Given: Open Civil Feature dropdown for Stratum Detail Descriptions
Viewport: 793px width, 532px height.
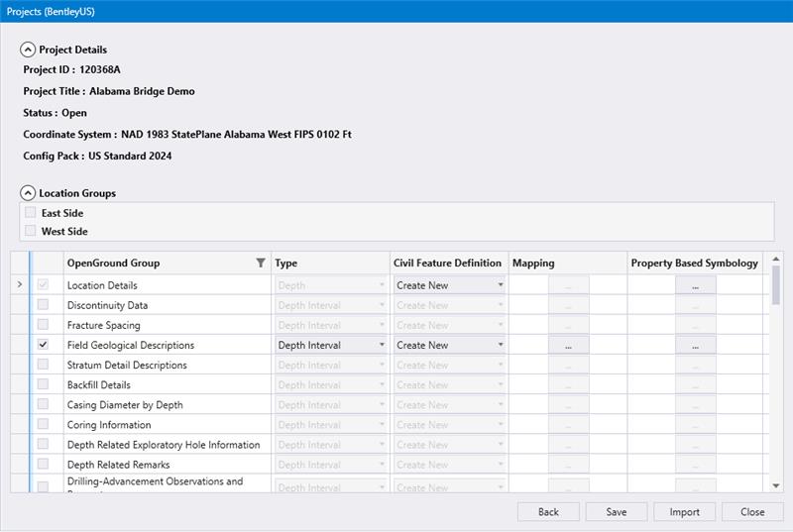Looking at the screenshot, I should (x=450, y=365).
